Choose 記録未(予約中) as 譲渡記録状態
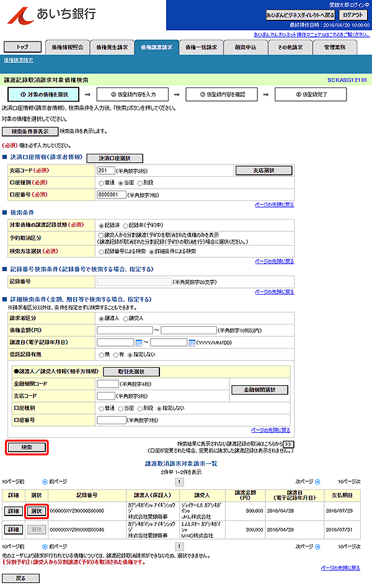 [126, 226]
